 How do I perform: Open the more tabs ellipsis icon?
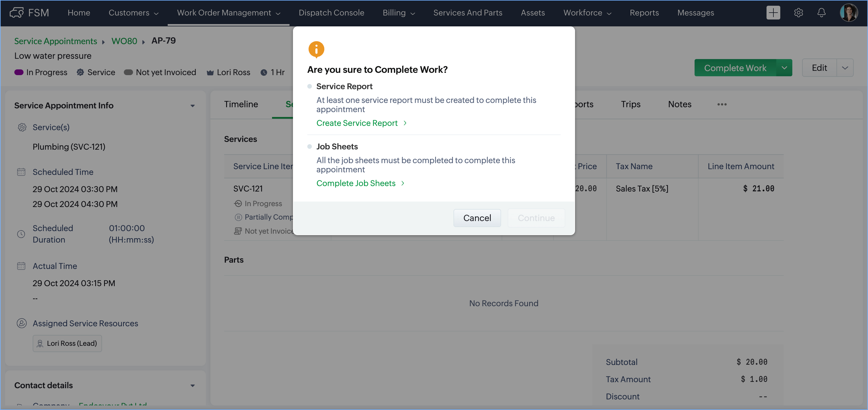coord(722,104)
